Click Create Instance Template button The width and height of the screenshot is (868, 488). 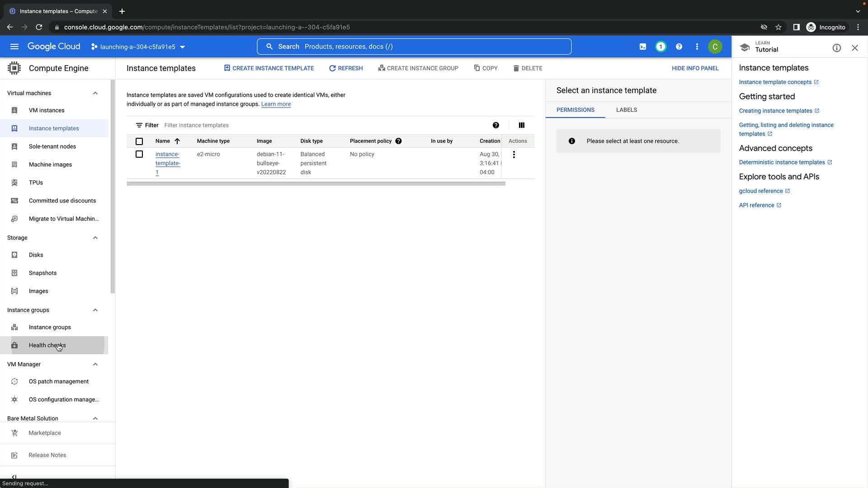[x=269, y=68]
